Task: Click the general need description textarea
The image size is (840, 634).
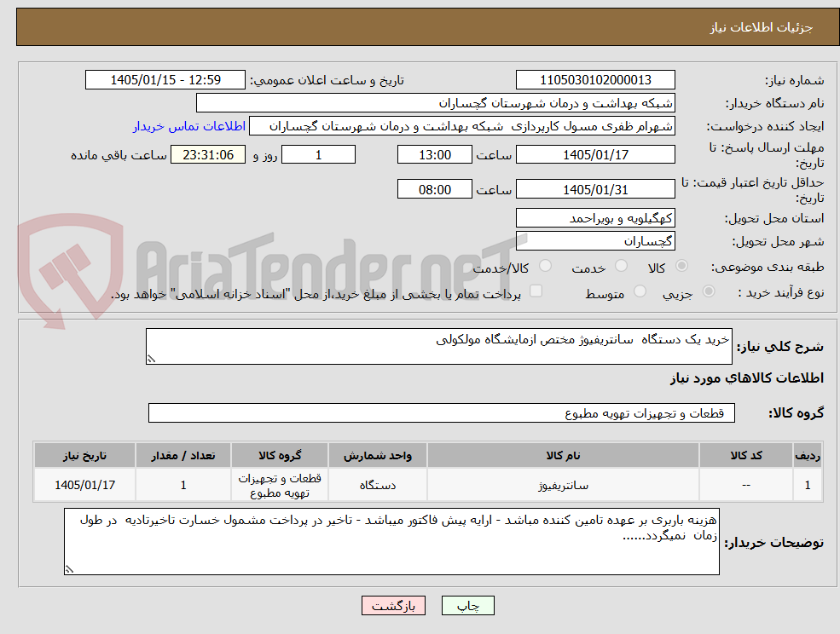Action: [438, 347]
